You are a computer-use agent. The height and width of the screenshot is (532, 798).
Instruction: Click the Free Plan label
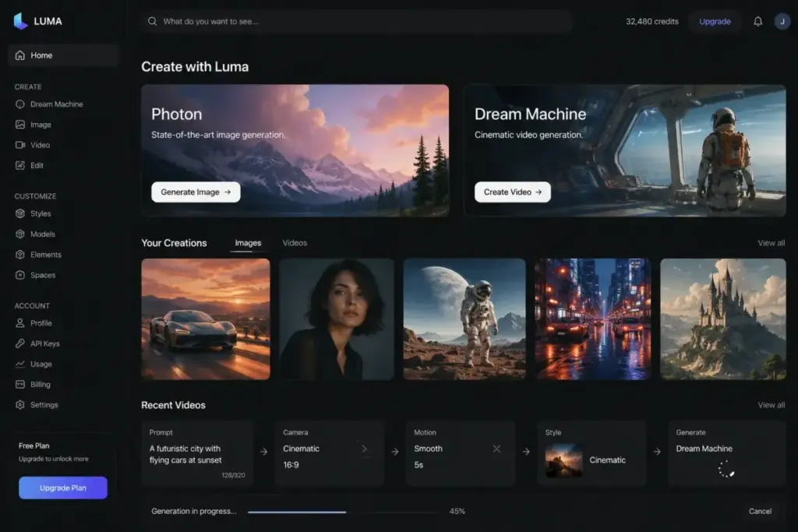34,446
